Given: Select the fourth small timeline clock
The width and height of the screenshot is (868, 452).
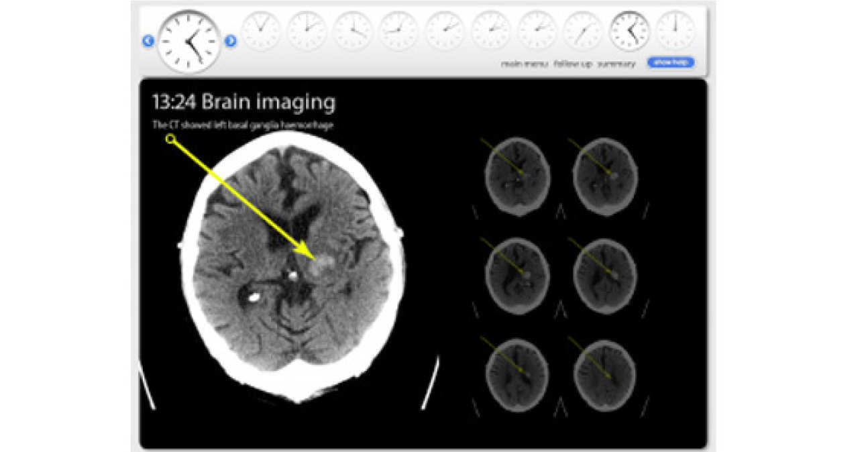Looking at the screenshot, I should pyautogui.click(x=398, y=31).
